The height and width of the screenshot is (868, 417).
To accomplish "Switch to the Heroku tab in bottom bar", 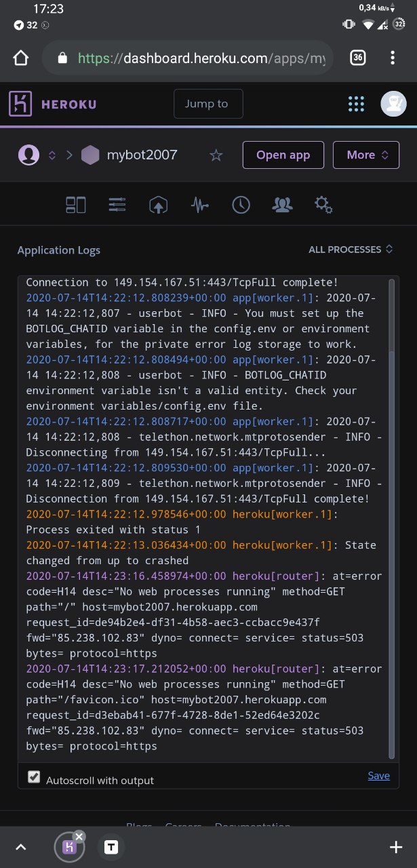I will click(x=68, y=847).
